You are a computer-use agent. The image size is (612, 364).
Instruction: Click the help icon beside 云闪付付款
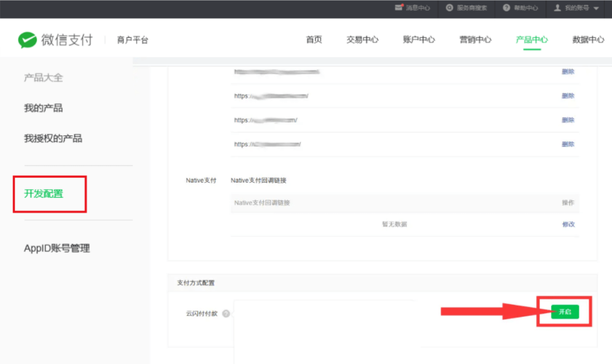point(226,314)
